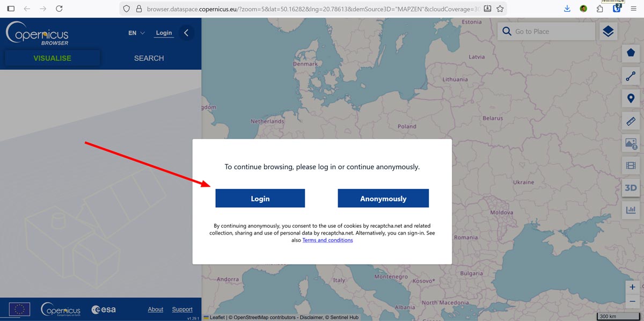Collapse the left sidebar panel chevron
The image size is (644, 321).
(186, 33)
